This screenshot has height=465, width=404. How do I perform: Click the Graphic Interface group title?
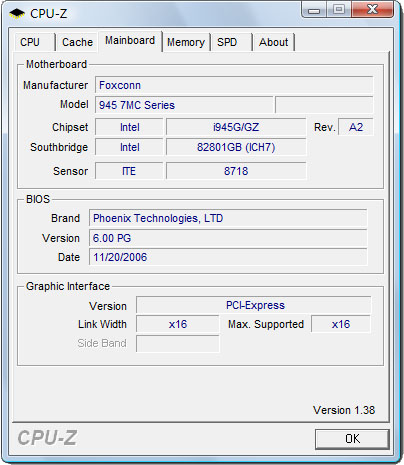click(x=68, y=286)
